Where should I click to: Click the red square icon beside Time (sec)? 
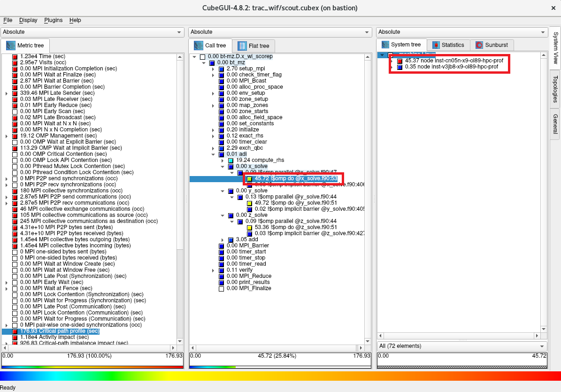pyautogui.click(x=15, y=56)
